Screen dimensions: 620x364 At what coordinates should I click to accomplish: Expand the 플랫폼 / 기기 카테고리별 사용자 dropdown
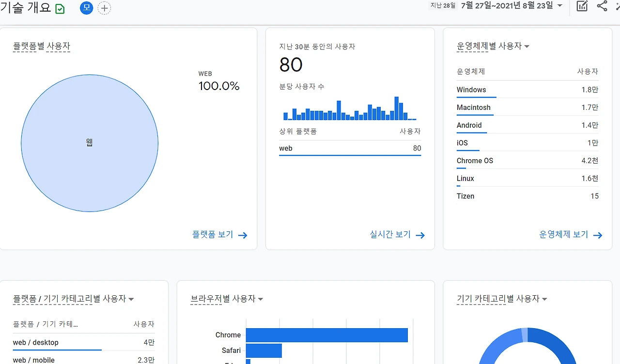(131, 299)
